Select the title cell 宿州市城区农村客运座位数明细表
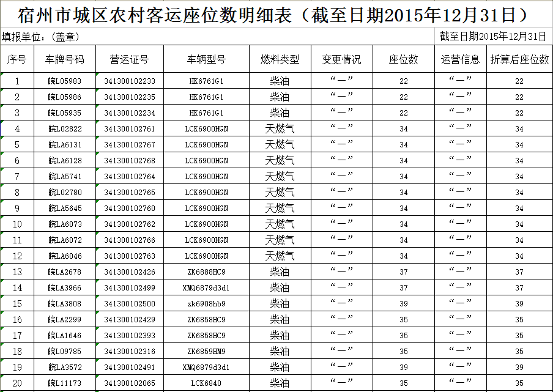 click(276, 15)
